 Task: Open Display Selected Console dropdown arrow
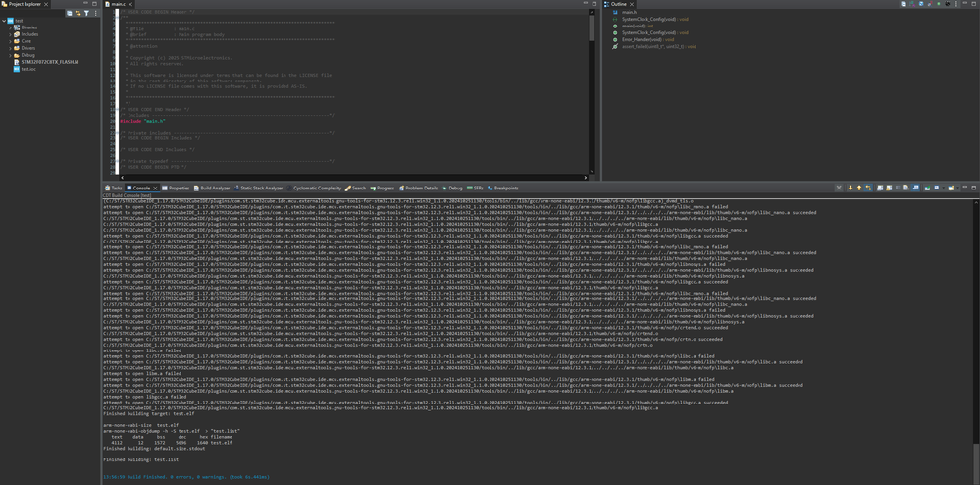[943, 188]
